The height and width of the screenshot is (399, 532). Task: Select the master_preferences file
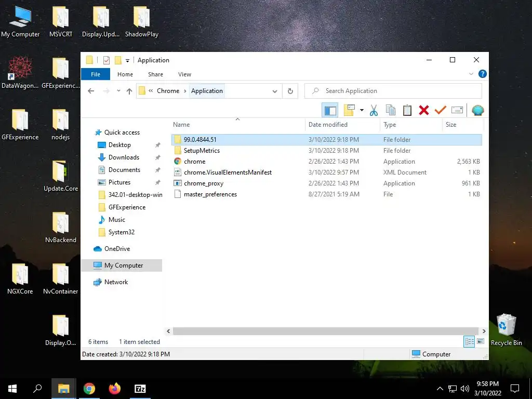(327, 194)
